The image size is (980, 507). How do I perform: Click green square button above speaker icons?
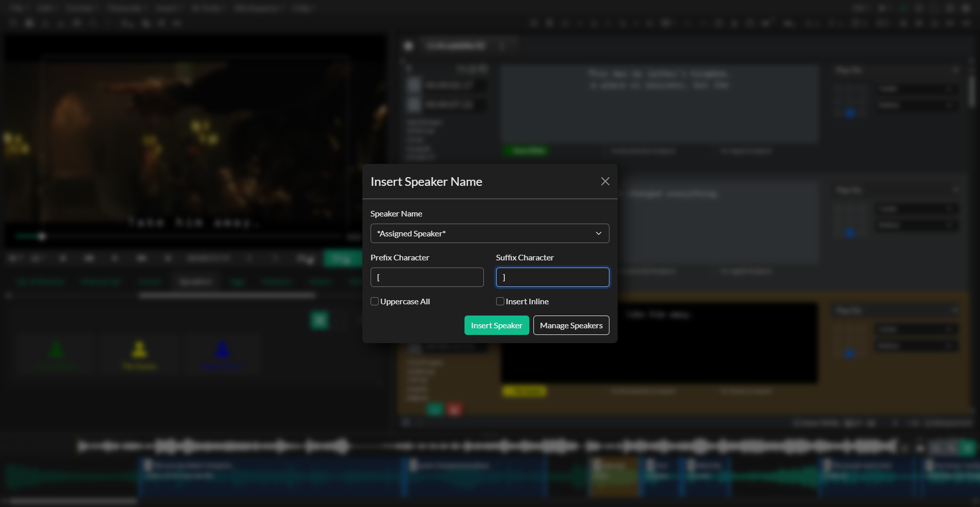click(320, 320)
